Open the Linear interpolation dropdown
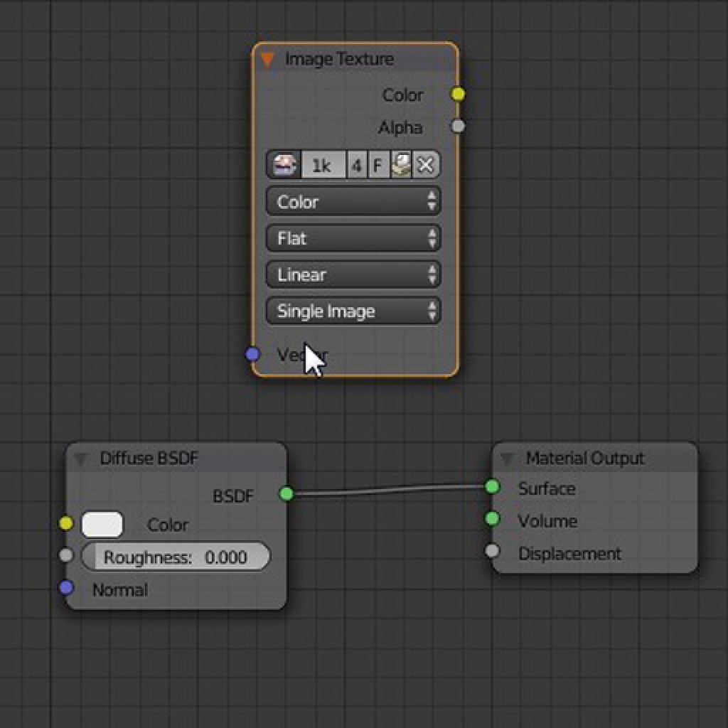 click(x=353, y=274)
